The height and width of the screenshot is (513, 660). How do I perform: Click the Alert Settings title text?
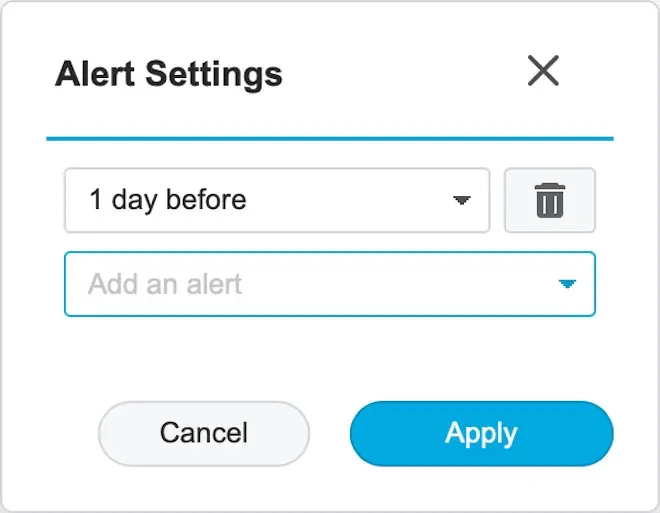(x=169, y=73)
